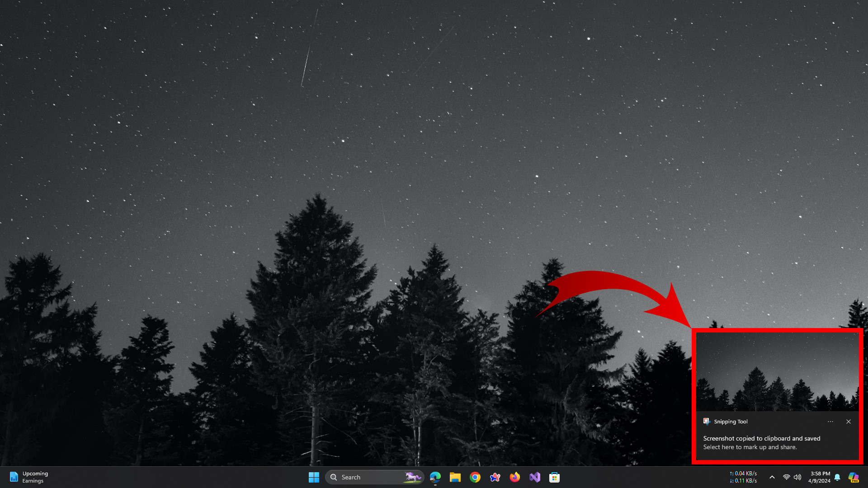The image size is (868, 488).
Task: Open Microsoft Store from taskbar
Action: pyautogui.click(x=554, y=477)
